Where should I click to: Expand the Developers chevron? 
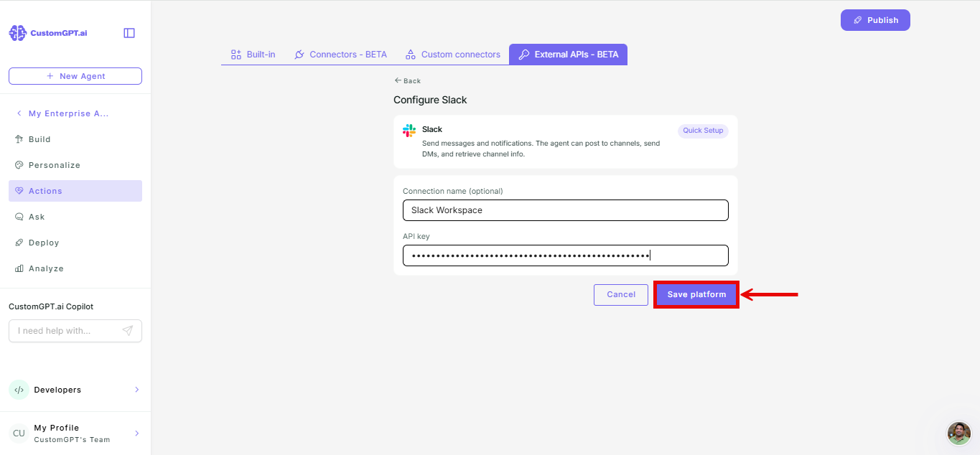click(137, 390)
